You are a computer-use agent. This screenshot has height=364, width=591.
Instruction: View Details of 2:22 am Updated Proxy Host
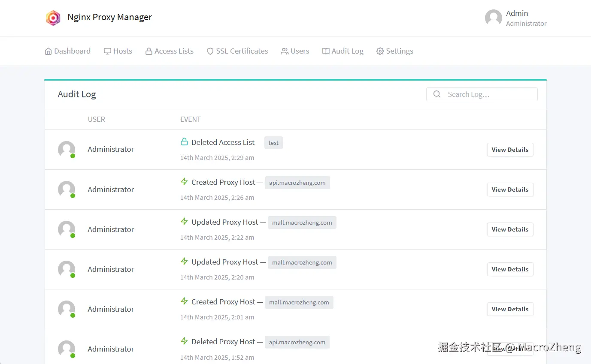[x=510, y=229]
